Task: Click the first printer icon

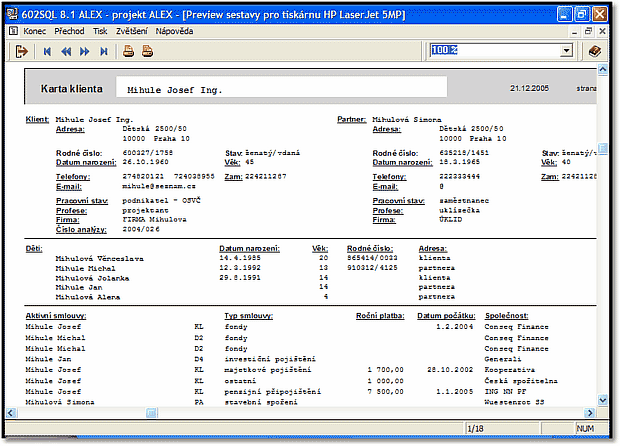Action: 128,51
